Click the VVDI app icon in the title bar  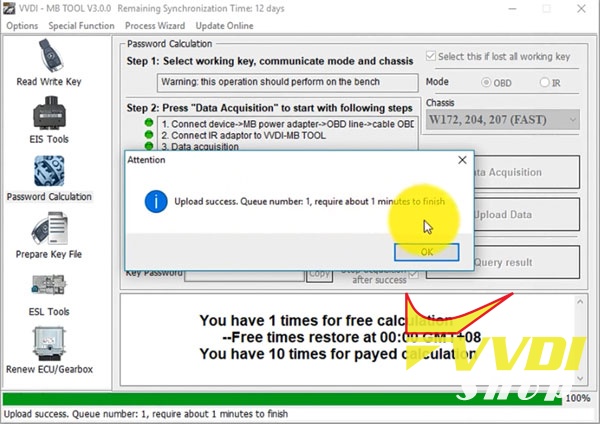click(9, 8)
